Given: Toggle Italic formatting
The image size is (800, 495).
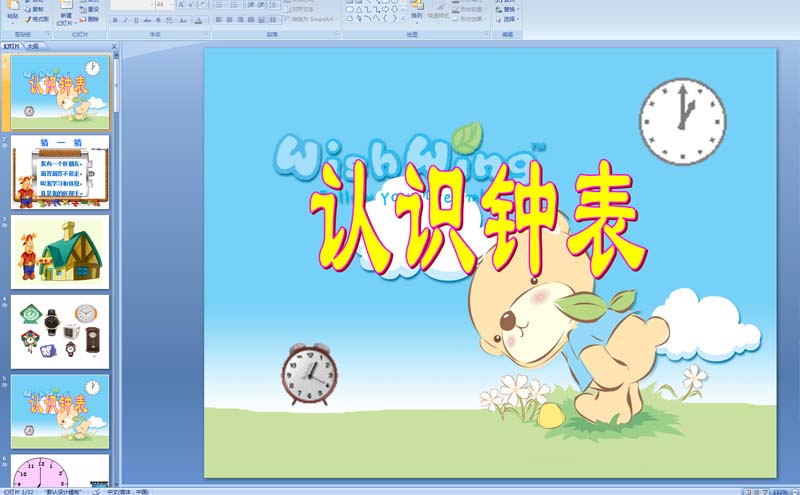Looking at the screenshot, I should [x=125, y=20].
